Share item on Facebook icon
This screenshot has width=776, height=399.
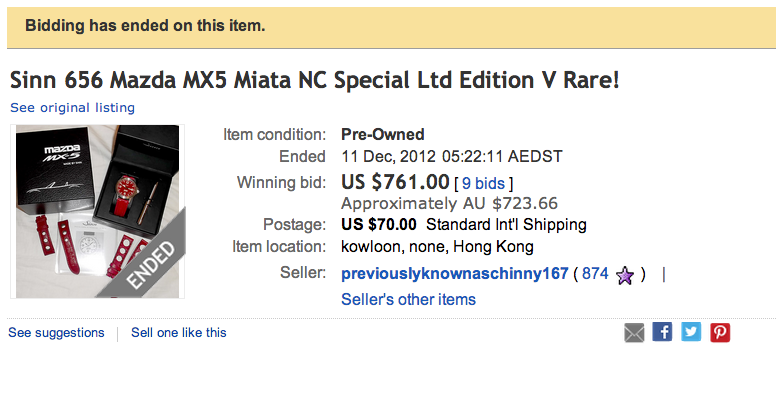click(x=662, y=332)
